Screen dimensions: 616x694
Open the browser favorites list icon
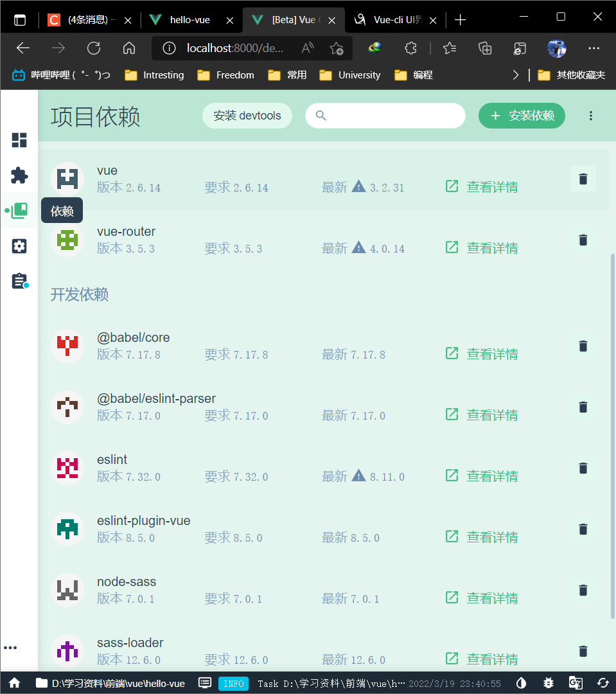(x=450, y=48)
